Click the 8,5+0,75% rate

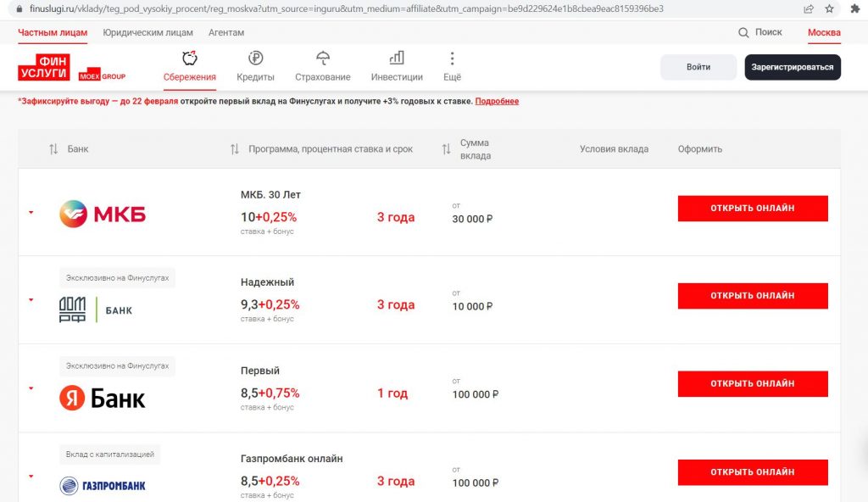[x=270, y=393]
